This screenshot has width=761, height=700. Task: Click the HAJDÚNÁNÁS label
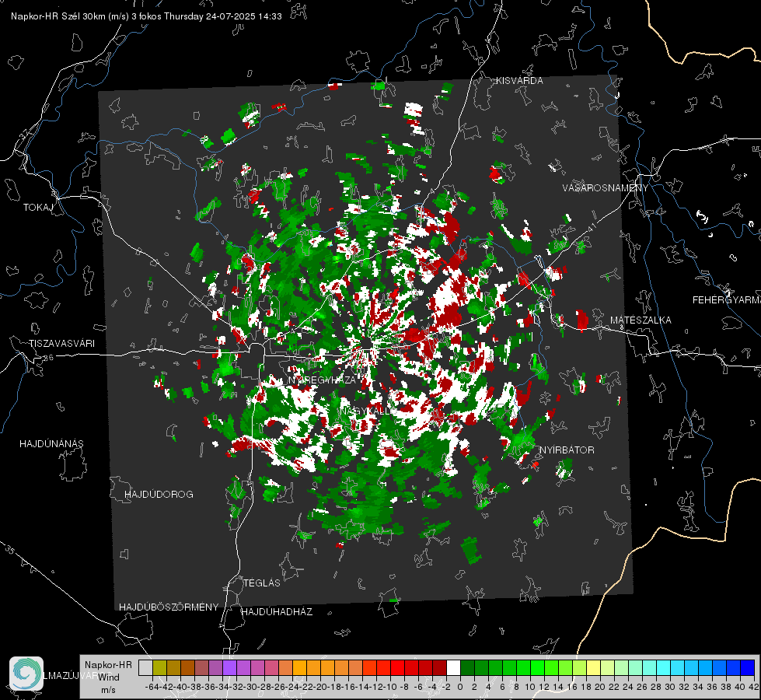[x=51, y=444]
